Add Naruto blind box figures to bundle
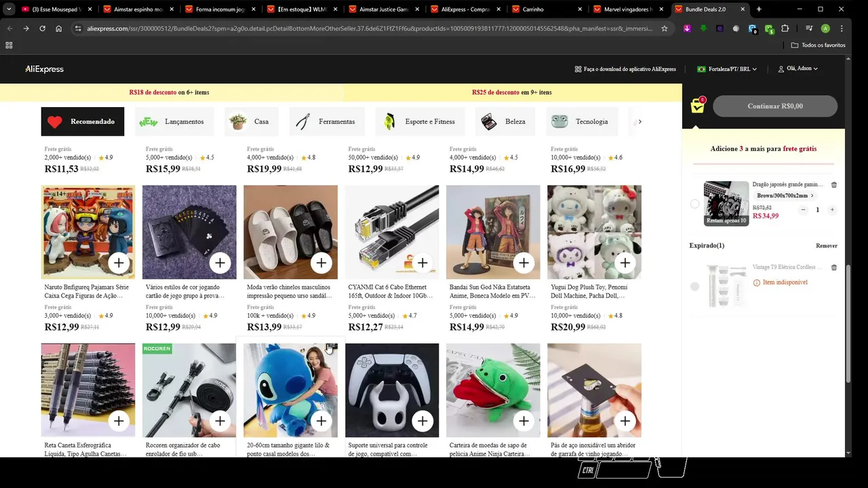The width and height of the screenshot is (868, 488). pyautogui.click(x=119, y=263)
